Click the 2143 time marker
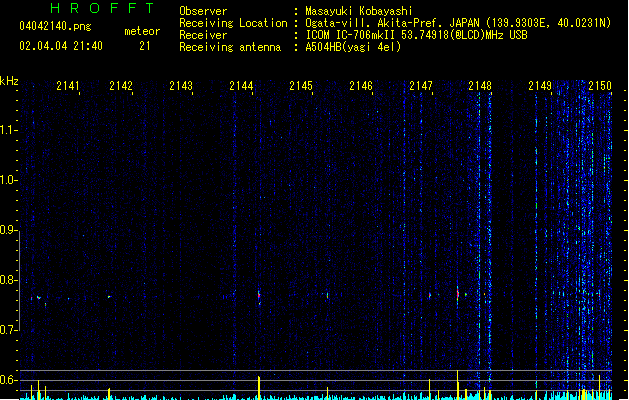The width and height of the screenshot is (629, 400). click(181, 86)
